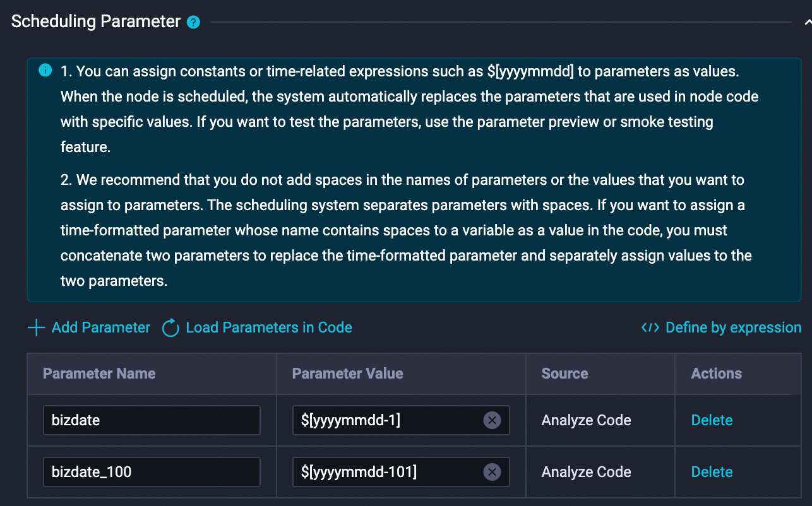Clear the $[yyyymmdd-1] value with its X icon
The image size is (812, 506).
click(x=492, y=420)
